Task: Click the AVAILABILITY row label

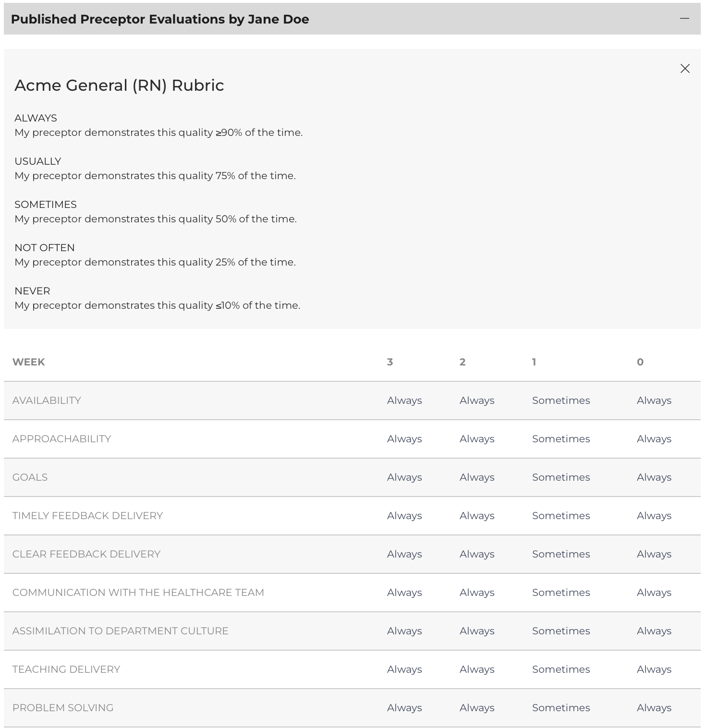Action: [x=47, y=400]
